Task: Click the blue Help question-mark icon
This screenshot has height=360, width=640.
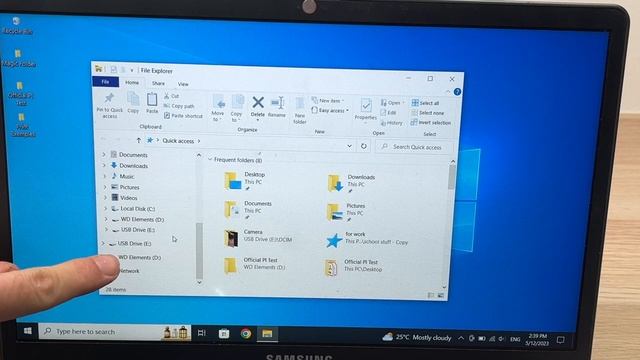Action: (457, 92)
